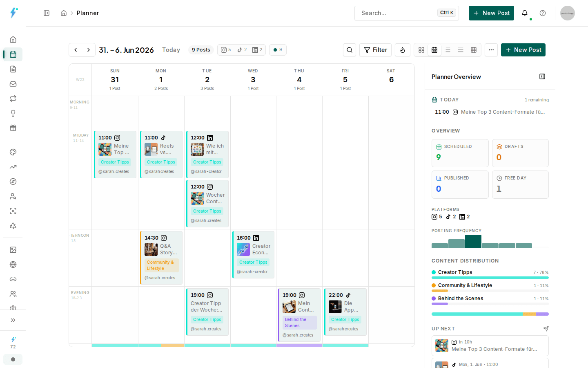Open the three-dots more options button
Viewport: 588px width, 368px height.
491,50
